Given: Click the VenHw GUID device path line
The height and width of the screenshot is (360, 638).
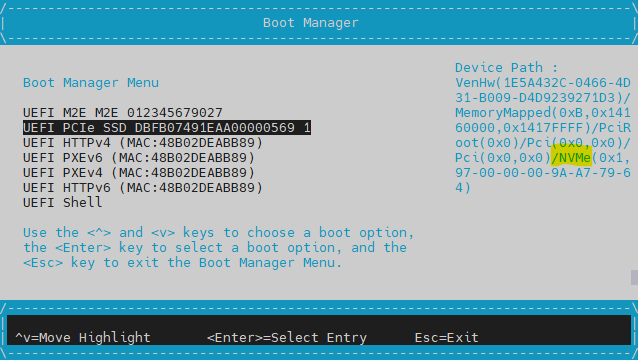Looking at the screenshot, I should click(x=543, y=83).
